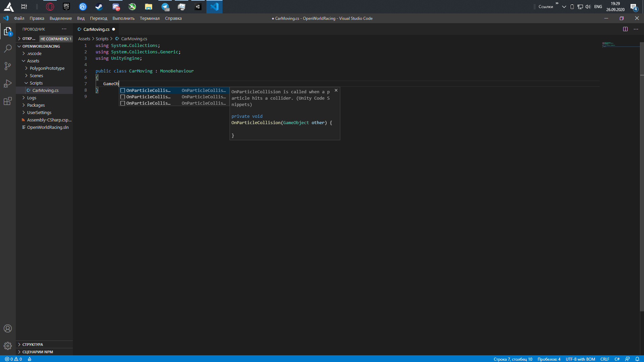Screen dimensions: 644x362
Task: Open Unity icon in the taskbar
Action: point(198,7)
